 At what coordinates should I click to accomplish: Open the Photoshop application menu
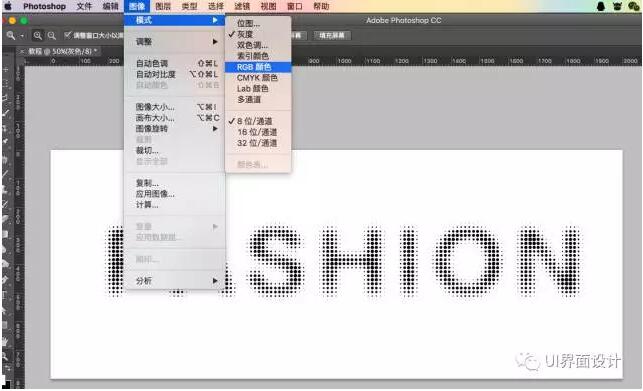(x=44, y=6)
